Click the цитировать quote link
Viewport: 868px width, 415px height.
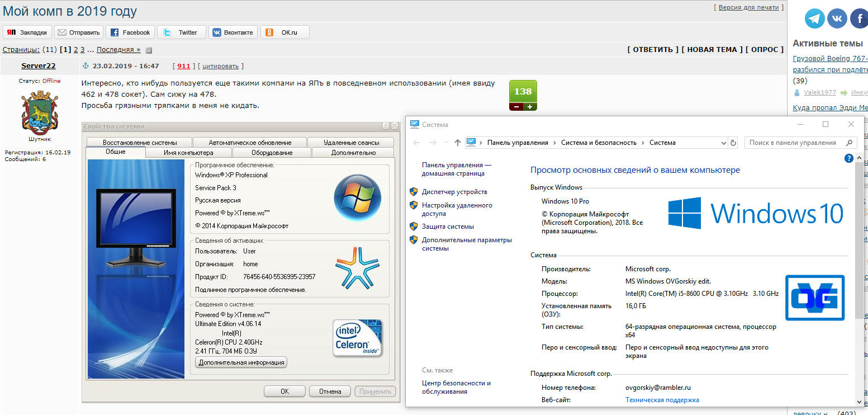click(x=221, y=66)
